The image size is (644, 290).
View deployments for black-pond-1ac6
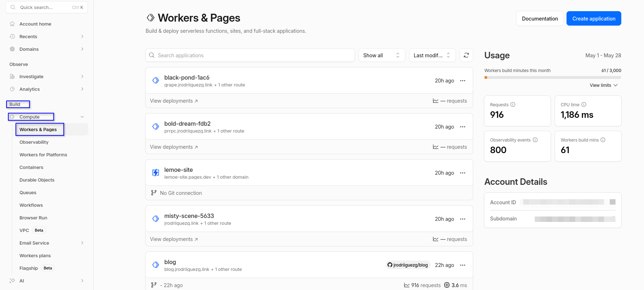(x=174, y=101)
